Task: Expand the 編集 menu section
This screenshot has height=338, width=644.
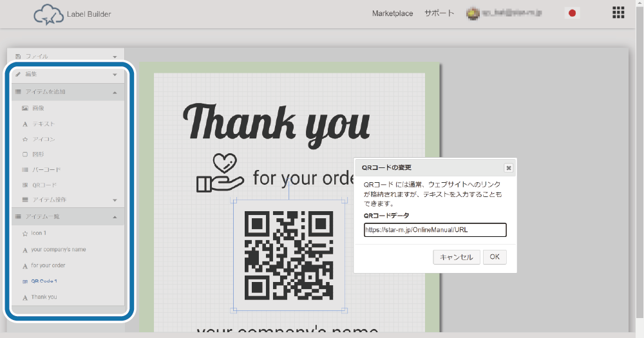Action: [x=68, y=74]
